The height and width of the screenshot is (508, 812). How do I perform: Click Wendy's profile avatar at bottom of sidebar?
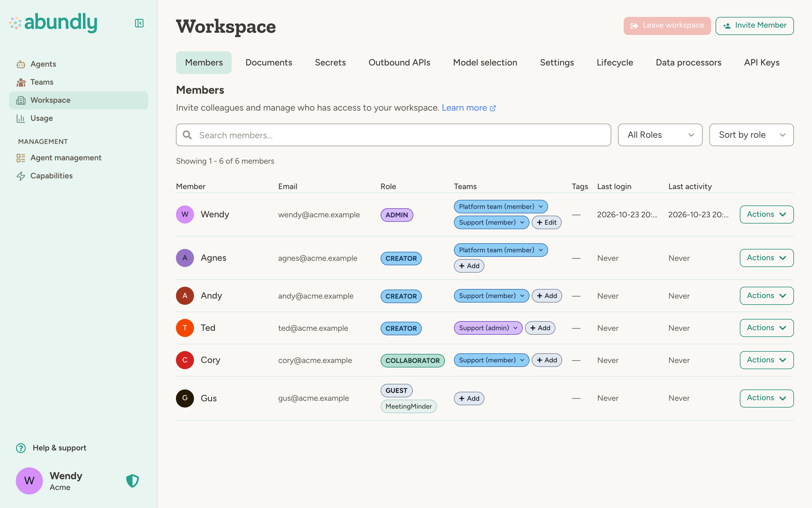pos(29,481)
